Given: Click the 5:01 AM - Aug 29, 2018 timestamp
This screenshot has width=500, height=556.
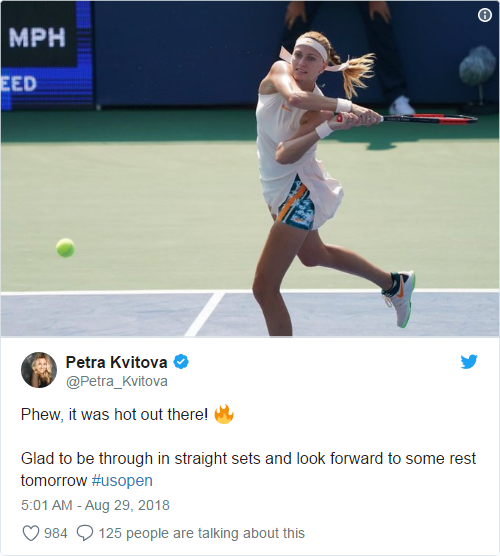Looking at the screenshot, I should click(x=95, y=505).
